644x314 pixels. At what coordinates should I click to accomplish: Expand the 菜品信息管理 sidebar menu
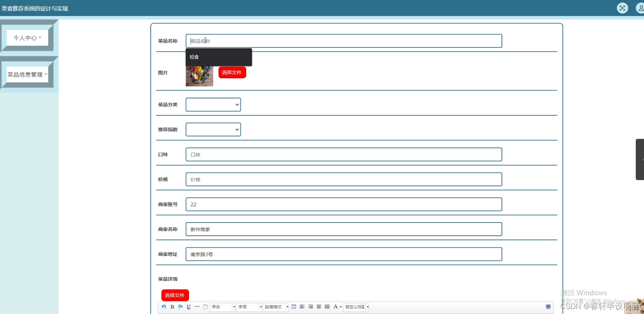pyautogui.click(x=27, y=75)
